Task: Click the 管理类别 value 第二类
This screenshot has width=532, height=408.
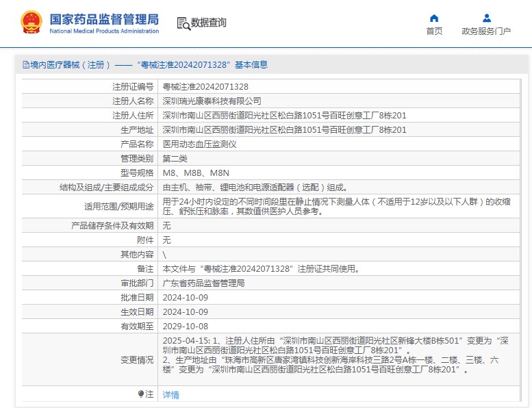Action: pos(175,159)
